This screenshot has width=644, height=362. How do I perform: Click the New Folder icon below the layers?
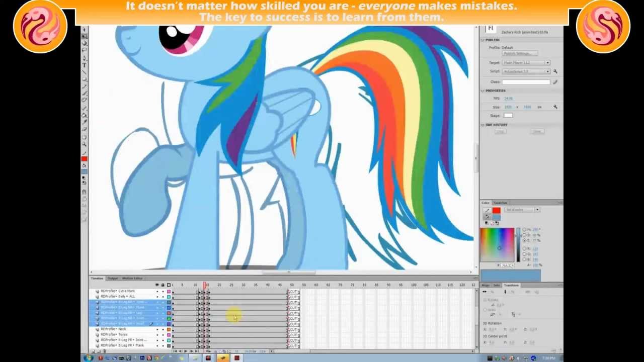click(99, 351)
